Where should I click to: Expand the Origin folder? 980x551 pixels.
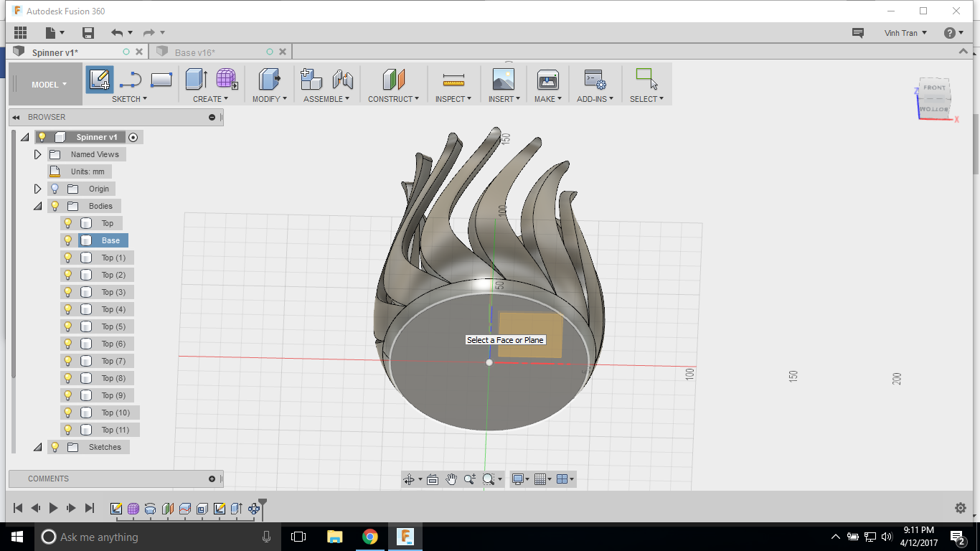pyautogui.click(x=38, y=189)
